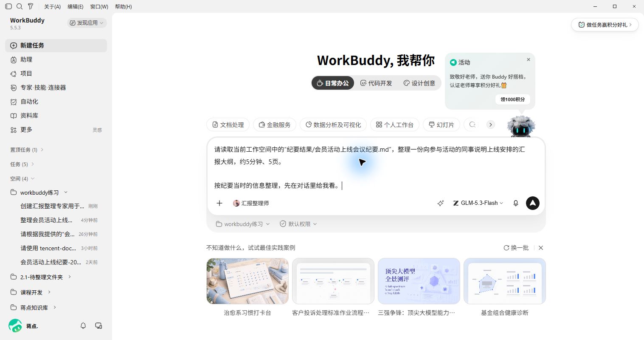Open the 帮助(H) menu
Viewport: 644px width, 340px height.
point(123,6)
